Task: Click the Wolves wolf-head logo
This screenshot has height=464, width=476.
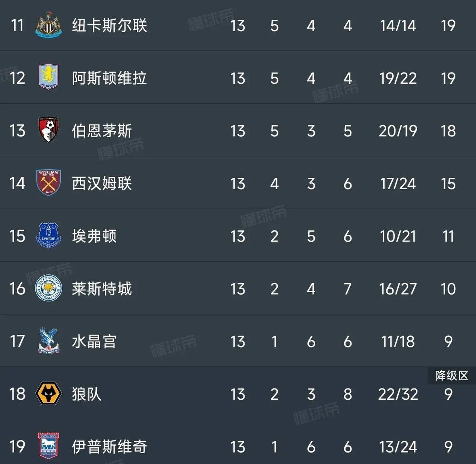Action: pyautogui.click(x=48, y=393)
